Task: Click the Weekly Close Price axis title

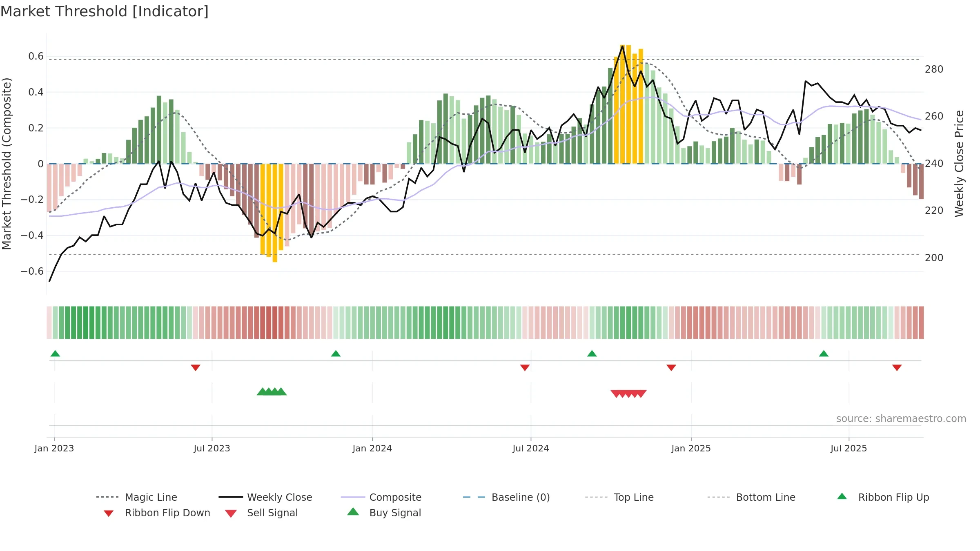Action: pyautogui.click(x=959, y=163)
